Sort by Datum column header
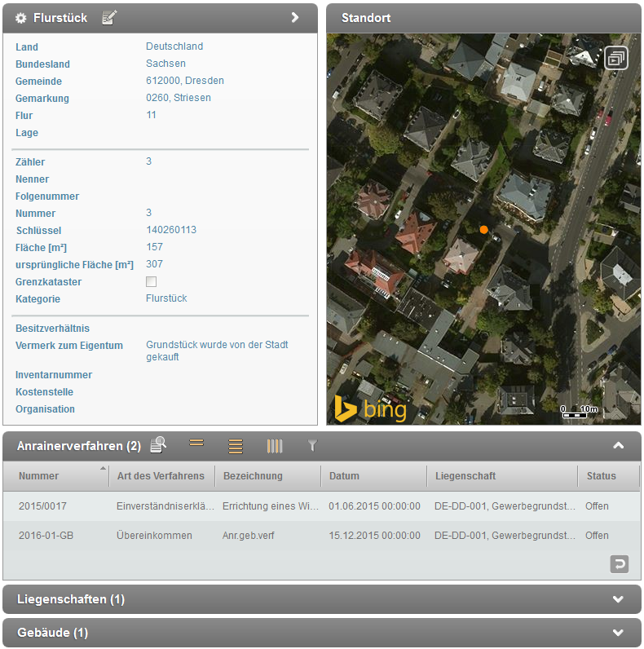Viewport: 644px width, 649px height. 344,476
